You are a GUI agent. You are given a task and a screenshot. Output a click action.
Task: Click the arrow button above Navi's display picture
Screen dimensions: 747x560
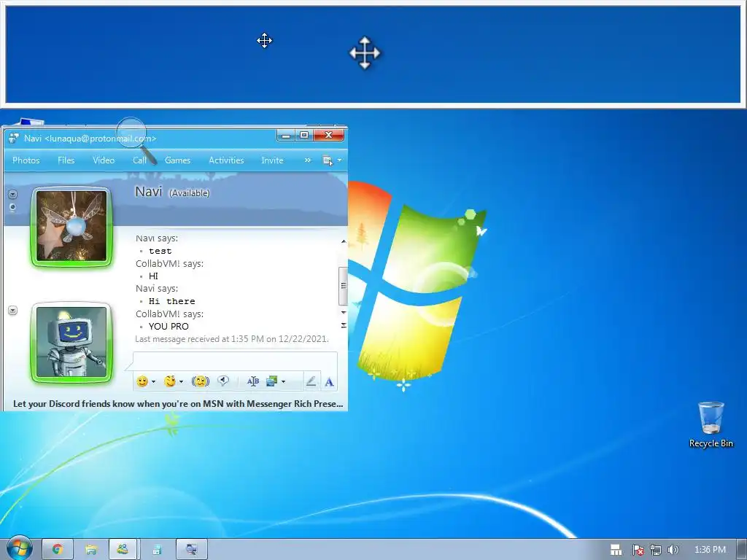(x=13, y=194)
